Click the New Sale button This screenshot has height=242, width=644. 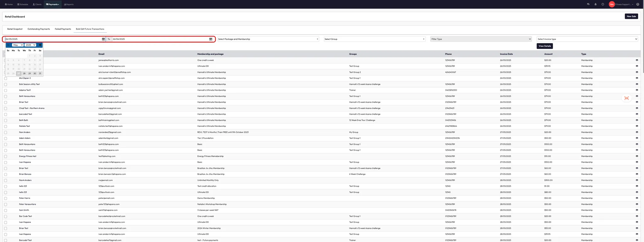[631, 16]
